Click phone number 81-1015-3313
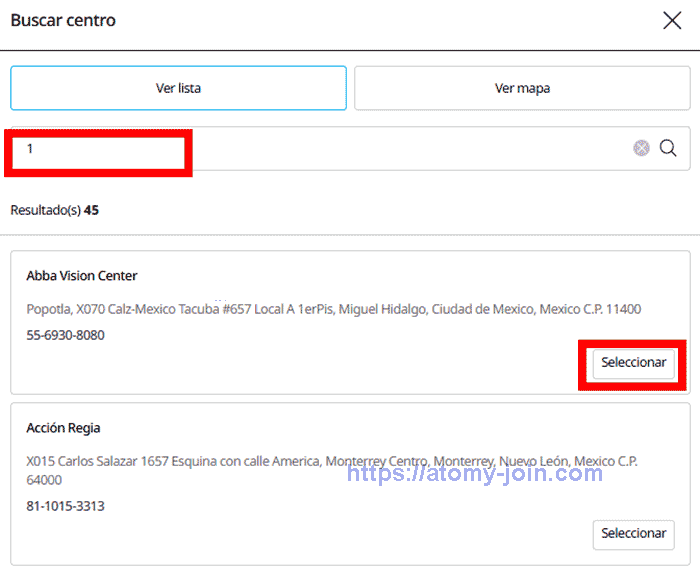Image resolution: width=700 pixels, height=570 pixels. pos(65,506)
